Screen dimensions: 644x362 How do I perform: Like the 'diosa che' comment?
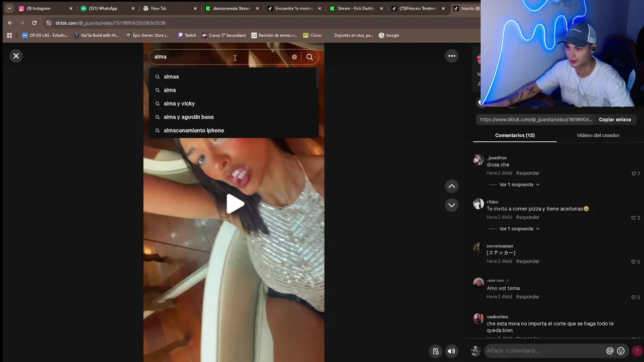(634, 173)
